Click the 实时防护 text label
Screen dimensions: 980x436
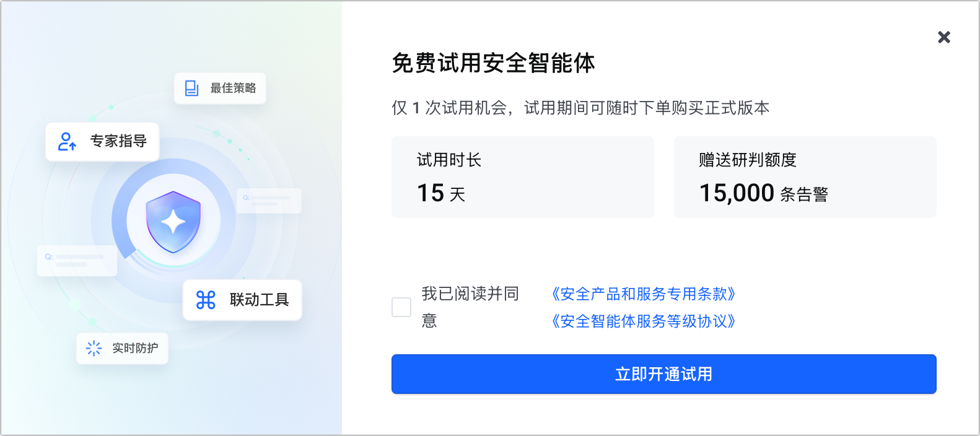click(x=135, y=348)
